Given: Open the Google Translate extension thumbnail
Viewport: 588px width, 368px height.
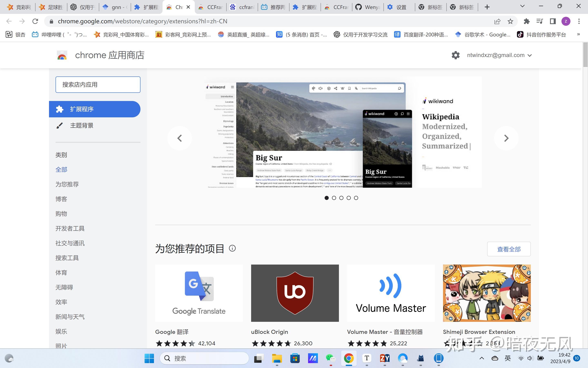Looking at the screenshot, I should click(x=199, y=293).
